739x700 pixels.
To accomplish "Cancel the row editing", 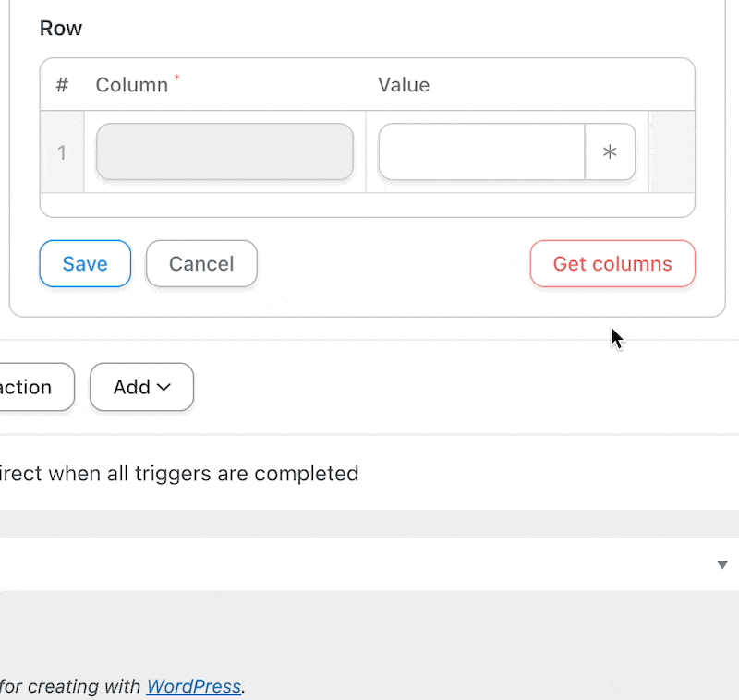I will [201, 263].
